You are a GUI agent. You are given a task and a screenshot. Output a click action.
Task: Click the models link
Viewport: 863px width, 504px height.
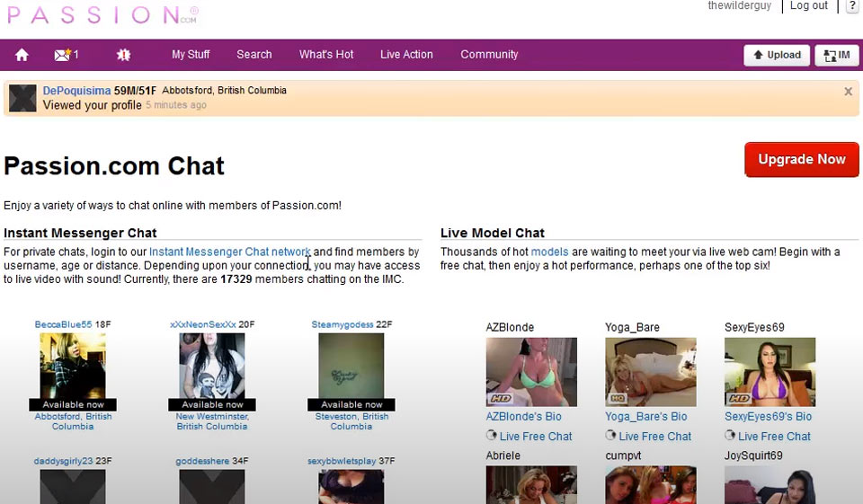pos(549,252)
